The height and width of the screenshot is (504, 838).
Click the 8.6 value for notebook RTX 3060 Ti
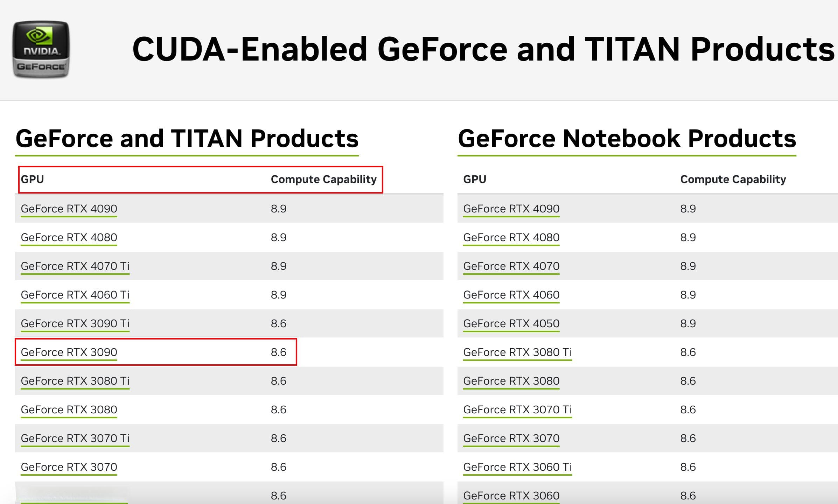point(688,467)
